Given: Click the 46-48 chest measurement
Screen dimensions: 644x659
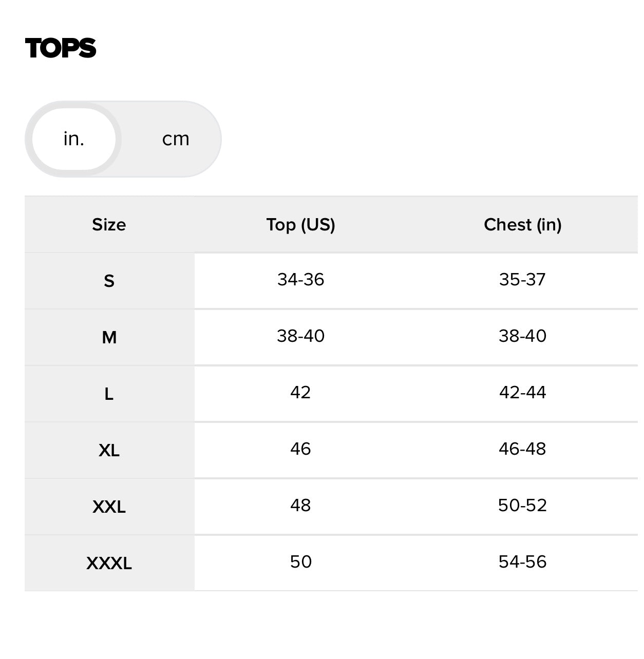Looking at the screenshot, I should 522,449.
